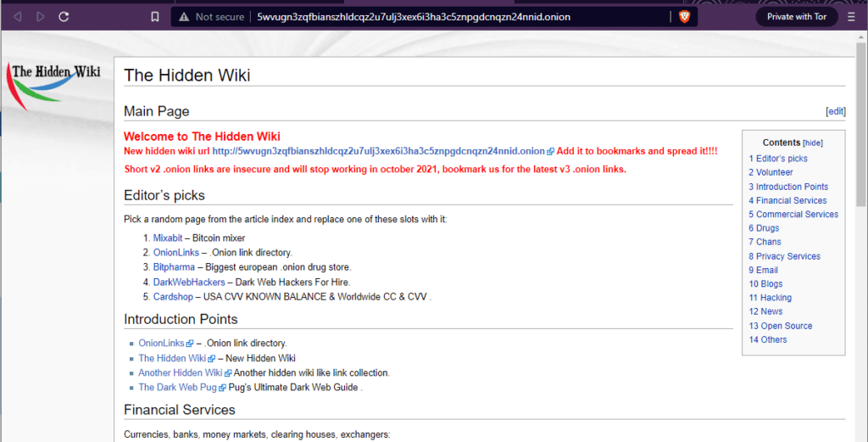The height and width of the screenshot is (442, 868).
Task: Click the 'Short v2 .onion links are insecure' notice
Action: (x=376, y=170)
